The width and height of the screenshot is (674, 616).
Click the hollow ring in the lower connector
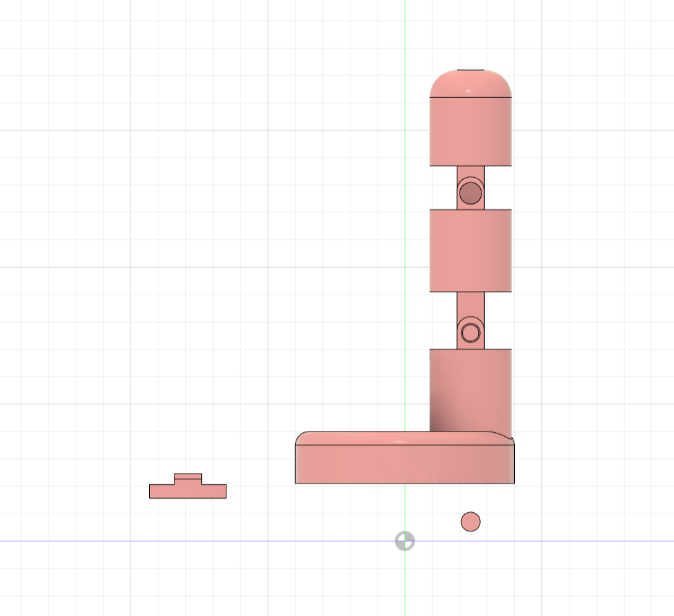coord(470,332)
